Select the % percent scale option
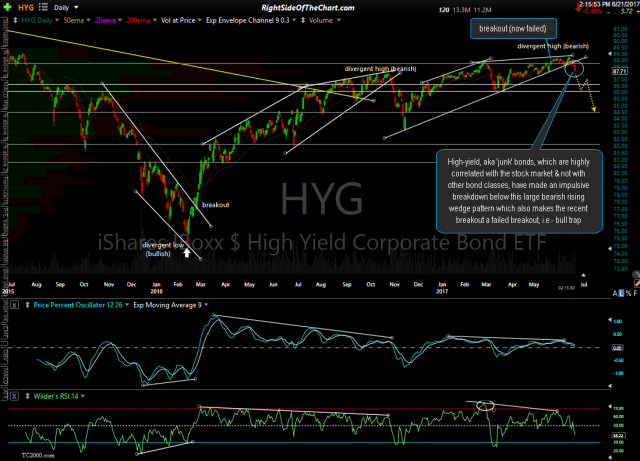Screen dimensions: 640x461 pos(629,293)
